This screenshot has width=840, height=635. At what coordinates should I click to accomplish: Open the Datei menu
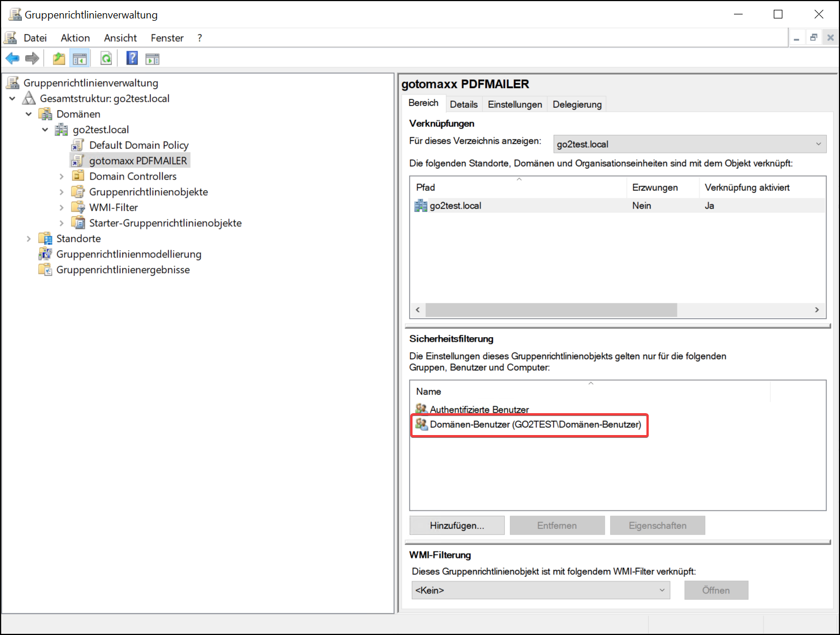[x=35, y=38]
